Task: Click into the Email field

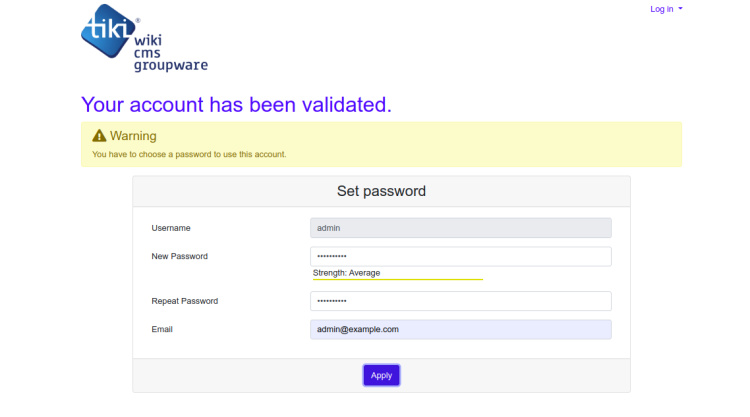Action: click(461, 329)
